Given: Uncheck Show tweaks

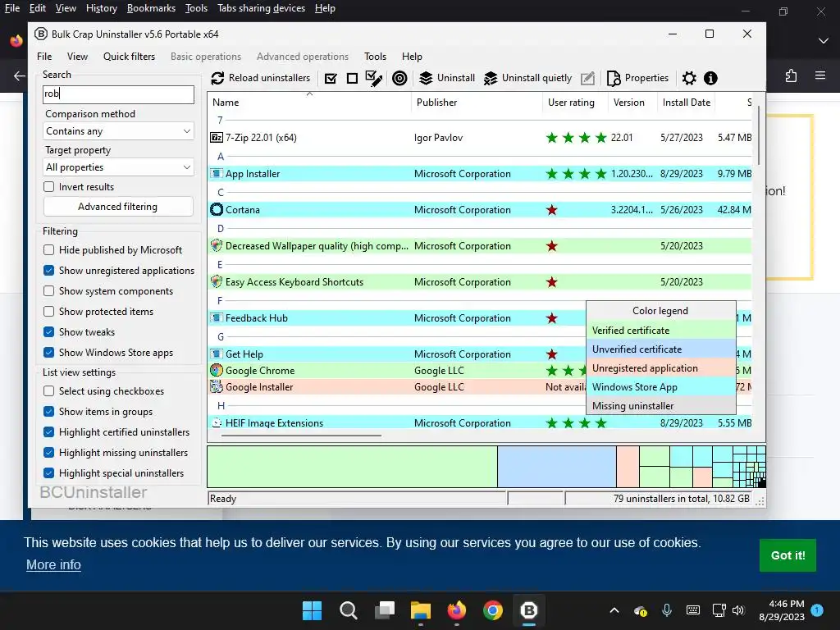Looking at the screenshot, I should coord(48,332).
